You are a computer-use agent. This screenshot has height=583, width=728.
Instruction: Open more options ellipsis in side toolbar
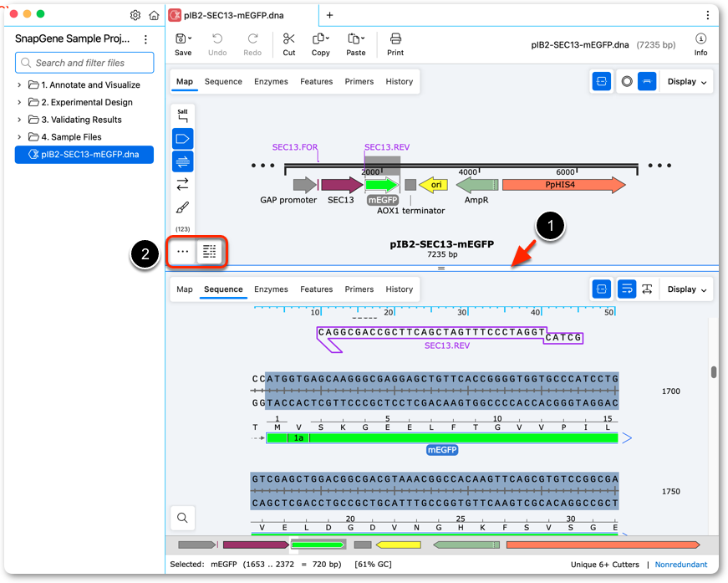[x=183, y=251]
